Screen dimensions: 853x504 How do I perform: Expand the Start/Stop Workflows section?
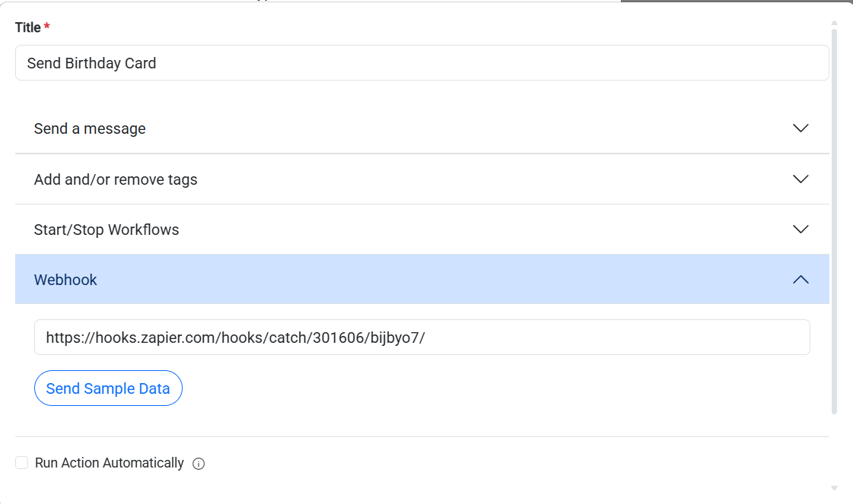pos(422,230)
